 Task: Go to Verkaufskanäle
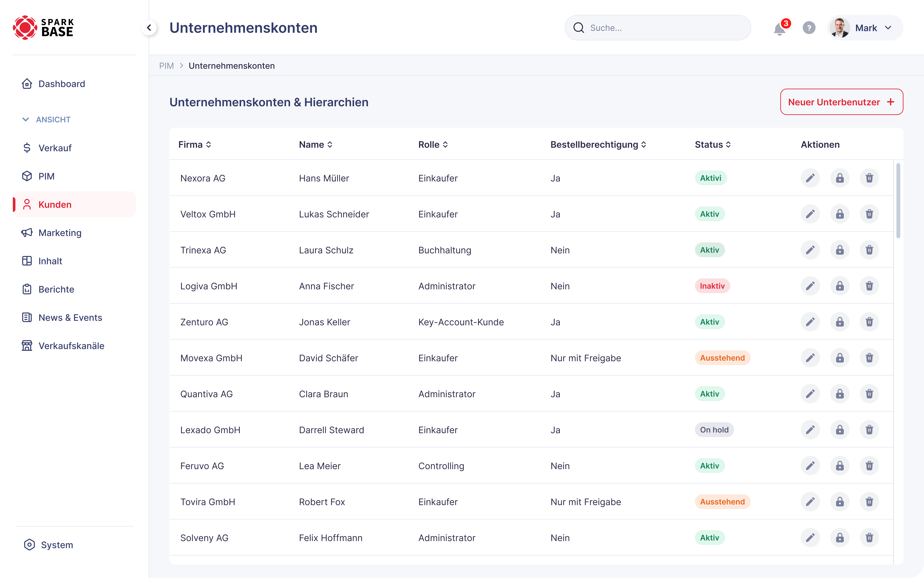pos(74,346)
